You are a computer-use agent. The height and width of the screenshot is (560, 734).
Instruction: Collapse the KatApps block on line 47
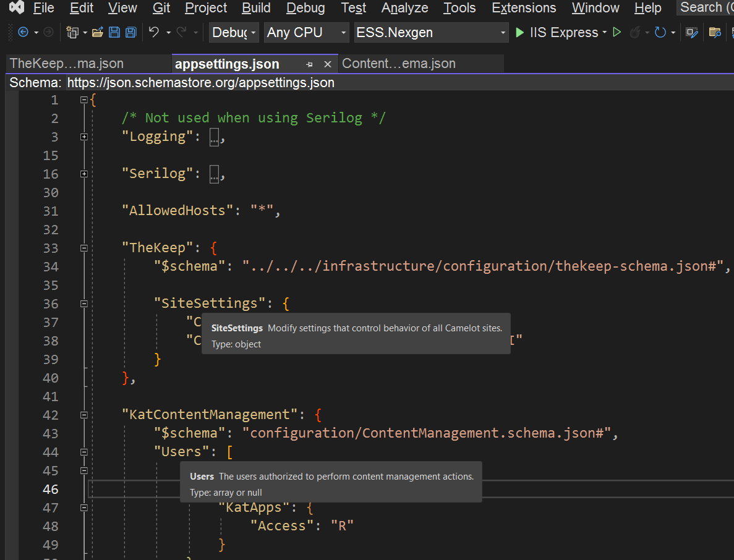click(84, 507)
